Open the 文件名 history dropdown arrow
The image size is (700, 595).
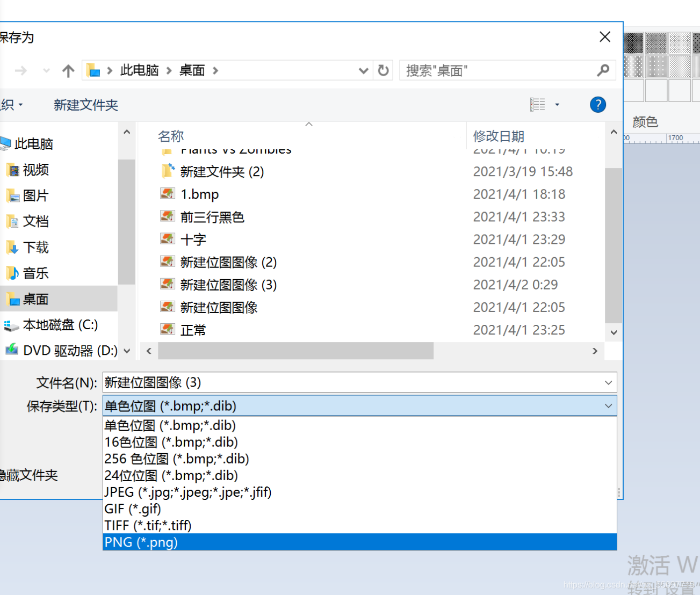(608, 382)
